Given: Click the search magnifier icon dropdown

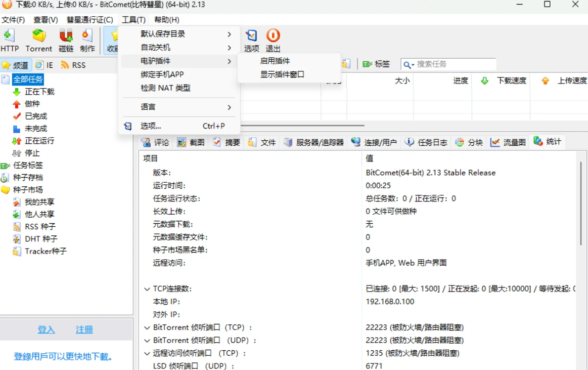Looking at the screenshot, I should click(x=409, y=65).
